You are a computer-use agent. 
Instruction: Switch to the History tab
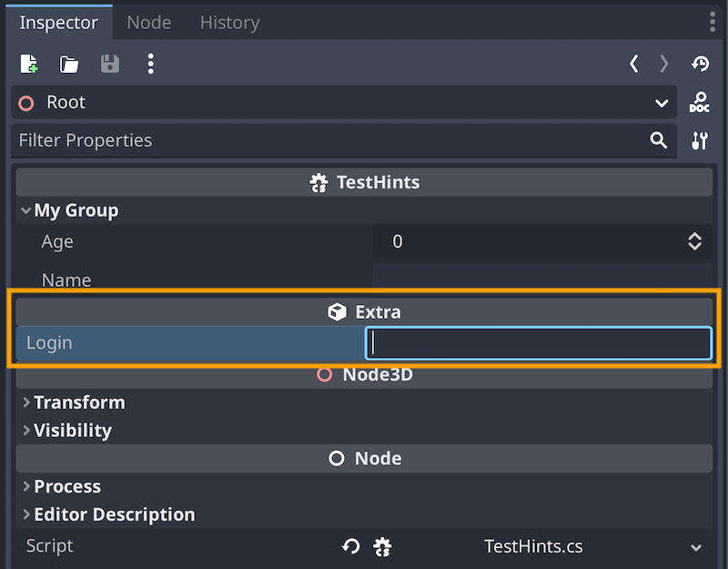tap(230, 22)
